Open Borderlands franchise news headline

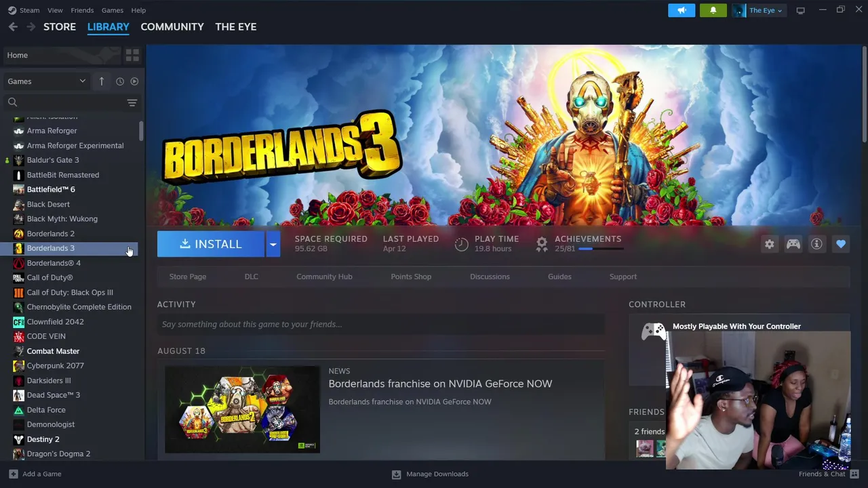point(440,384)
